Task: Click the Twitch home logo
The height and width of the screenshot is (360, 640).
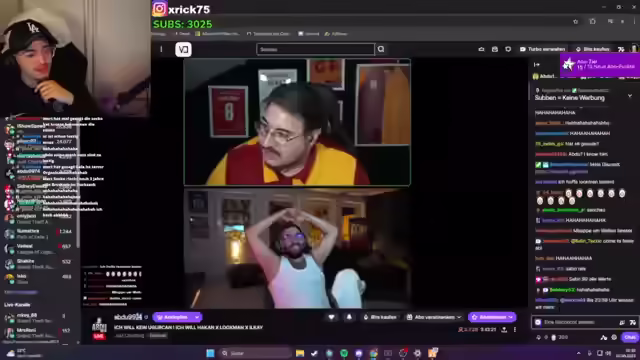Action: point(183,49)
